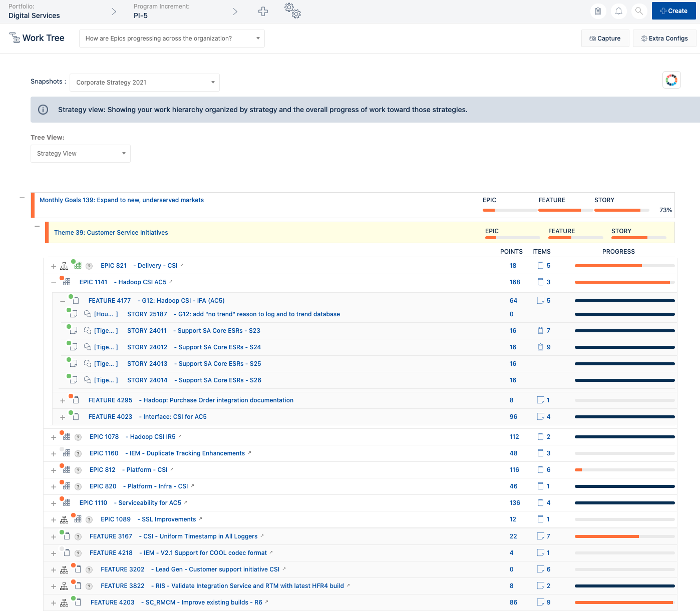Open Theme 39: Customer Service Initiatives link
This screenshot has height=611, width=700.
click(x=111, y=233)
